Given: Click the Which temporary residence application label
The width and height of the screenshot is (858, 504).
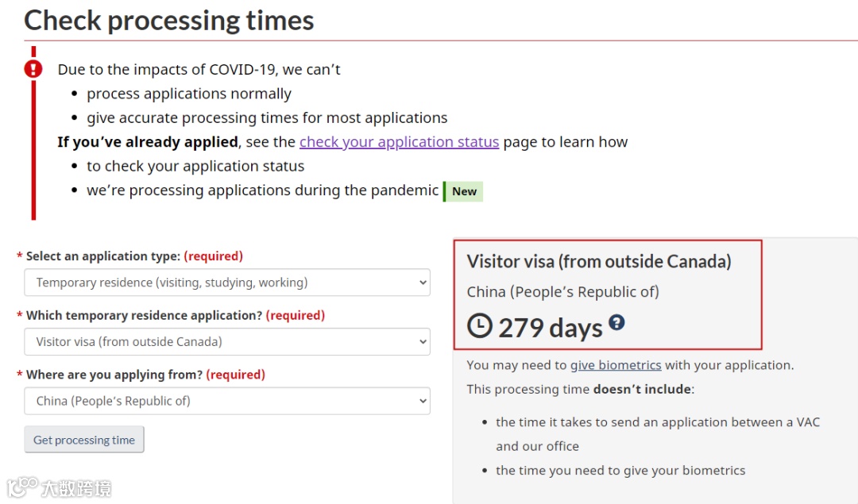Looking at the screenshot, I should point(145,315).
